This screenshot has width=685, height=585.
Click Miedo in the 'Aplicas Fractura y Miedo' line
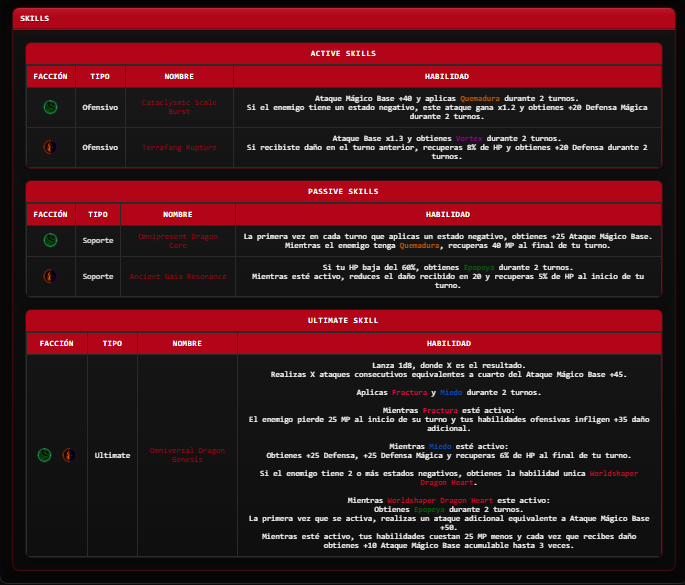[x=451, y=392]
